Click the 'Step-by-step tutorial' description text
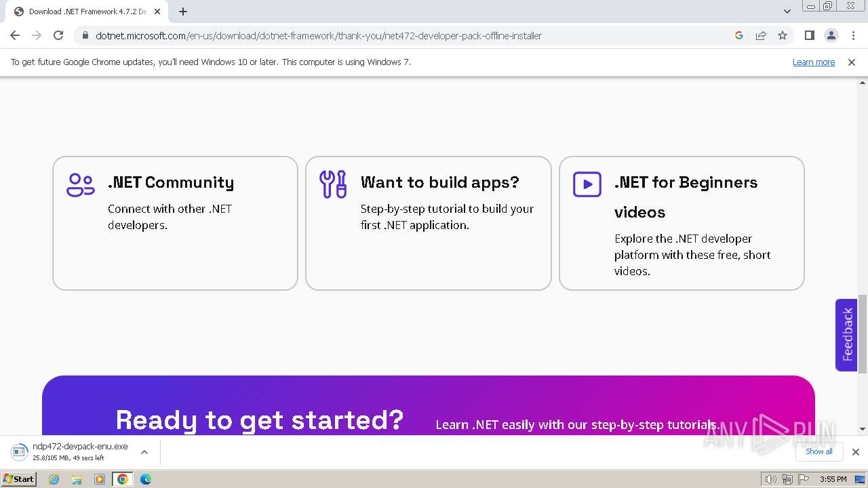 click(448, 217)
